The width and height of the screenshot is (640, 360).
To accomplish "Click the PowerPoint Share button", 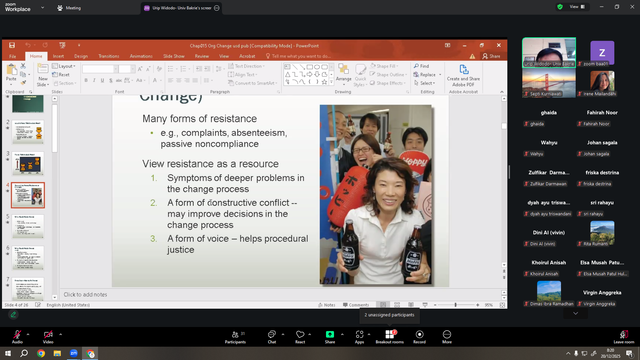I will pyautogui.click(x=491, y=56).
